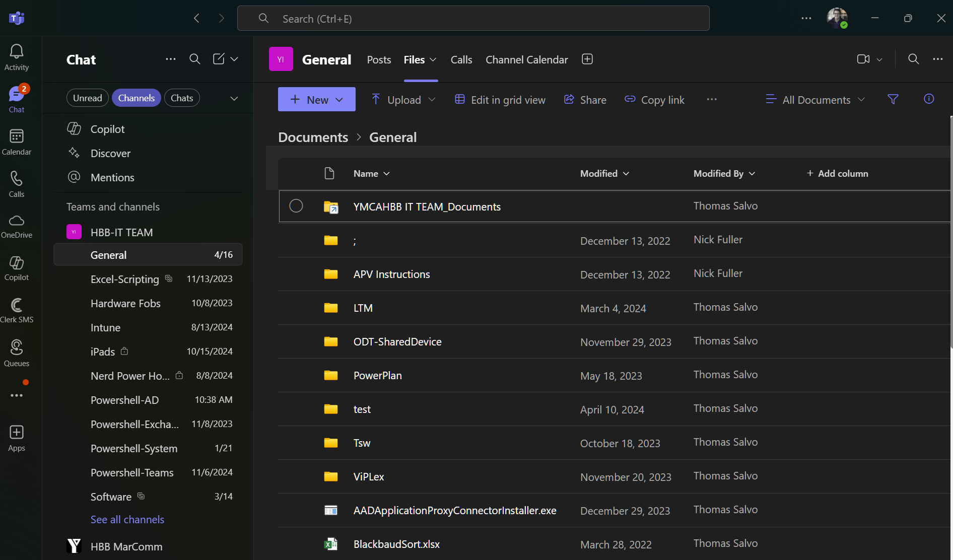Start a video meeting with camera icon
Image resolution: width=953 pixels, height=560 pixels.
(863, 59)
